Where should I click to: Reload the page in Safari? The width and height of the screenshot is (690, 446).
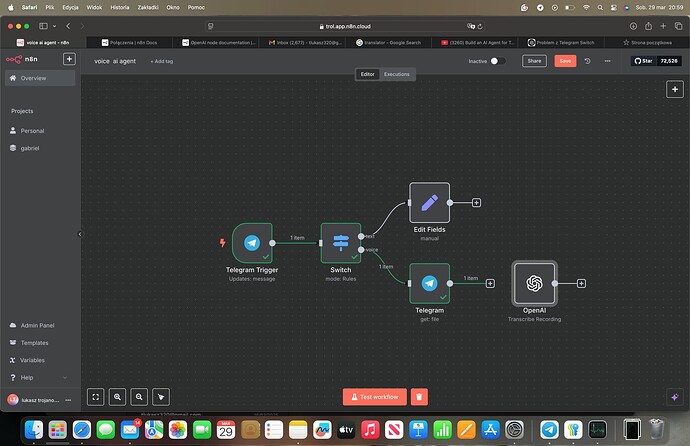click(480, 26)
